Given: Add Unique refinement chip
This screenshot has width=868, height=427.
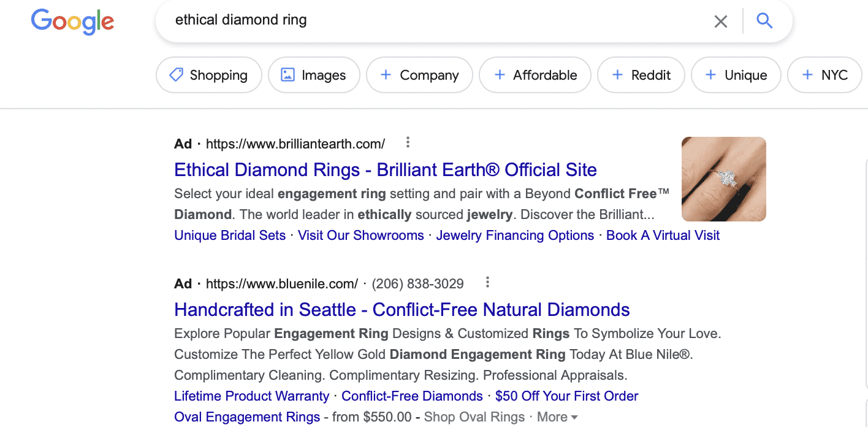Looking at the screenshot, I should click(x=736, y=75).
